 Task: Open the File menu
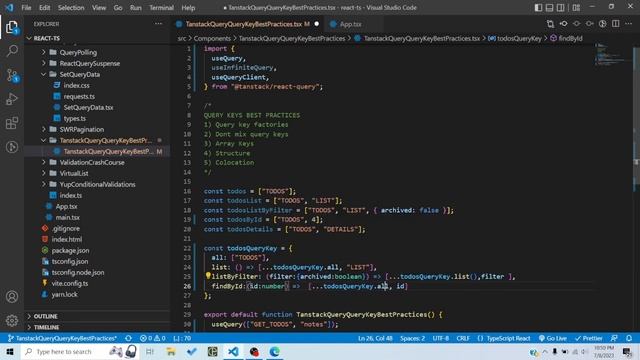coord(26,7)
